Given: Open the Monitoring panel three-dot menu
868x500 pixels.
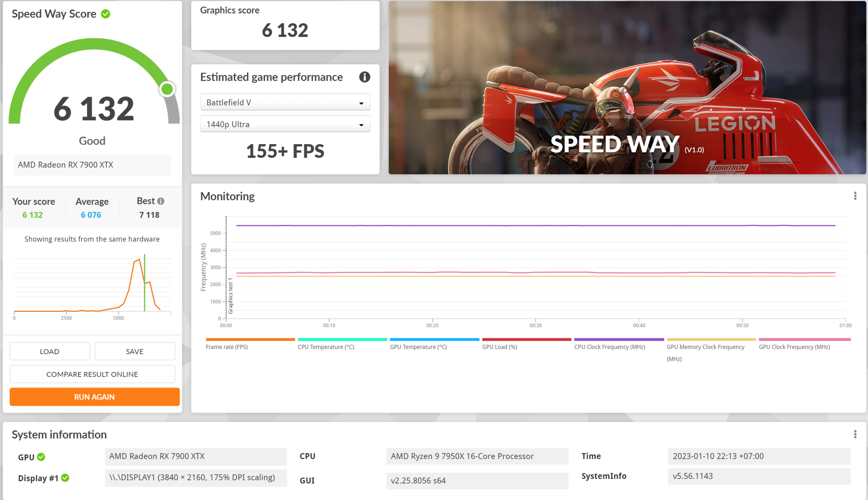Looking at the screenshot, I should point(855,196).
